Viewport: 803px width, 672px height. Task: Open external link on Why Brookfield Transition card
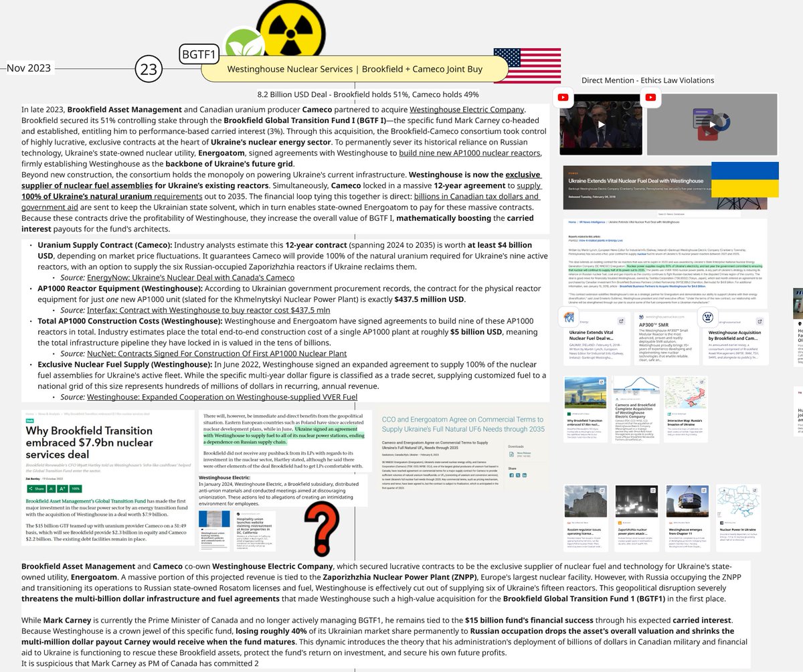click(x=602, y=382)
